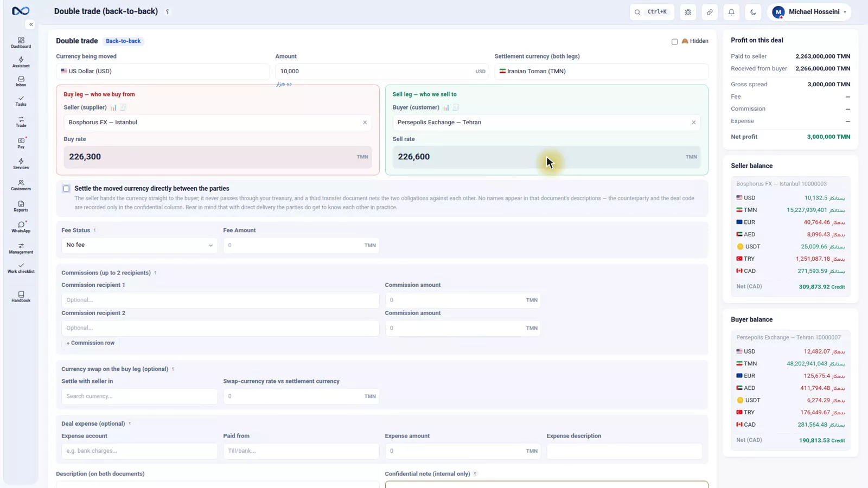This screenshot has height=488, width=868.
Task: Click seller Net (CAD) 309,873.92 Credit
Action: coord(821,287)
